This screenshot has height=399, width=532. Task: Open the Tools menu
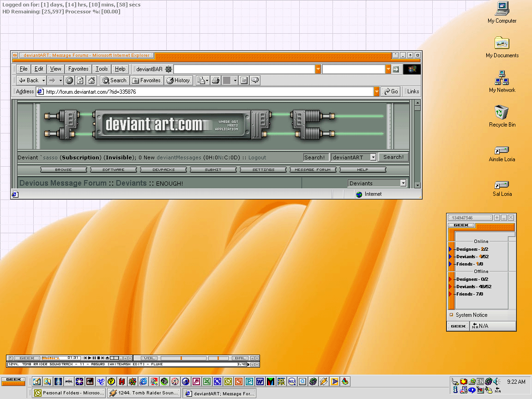[x=102, y=69]
